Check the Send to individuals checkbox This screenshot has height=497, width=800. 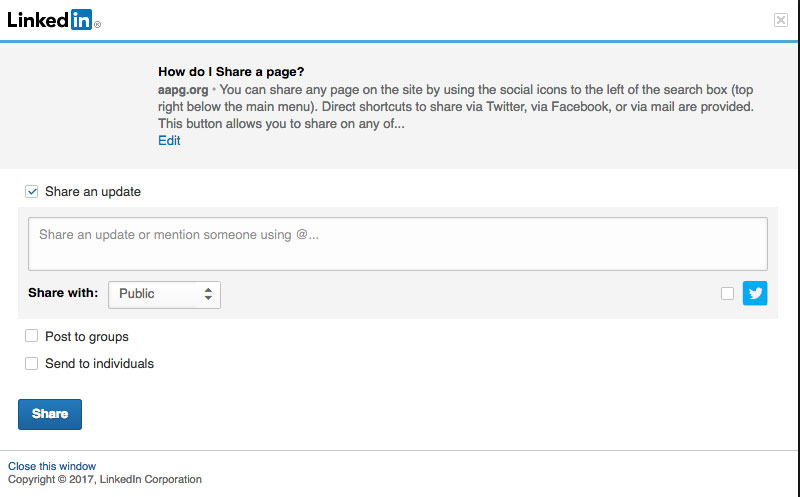coord(32,364)
